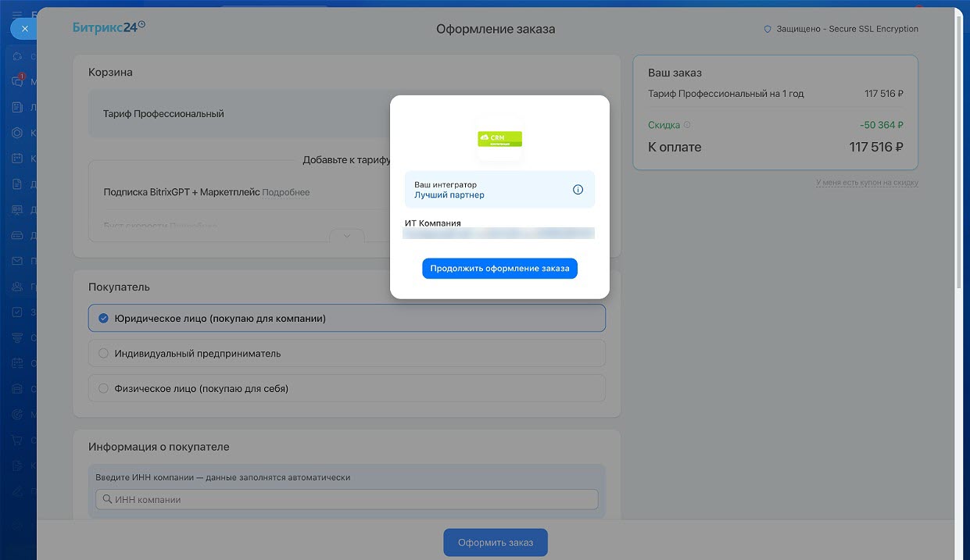
Task: Choose Физическое лицо radio option
Action: click(103, 389)
